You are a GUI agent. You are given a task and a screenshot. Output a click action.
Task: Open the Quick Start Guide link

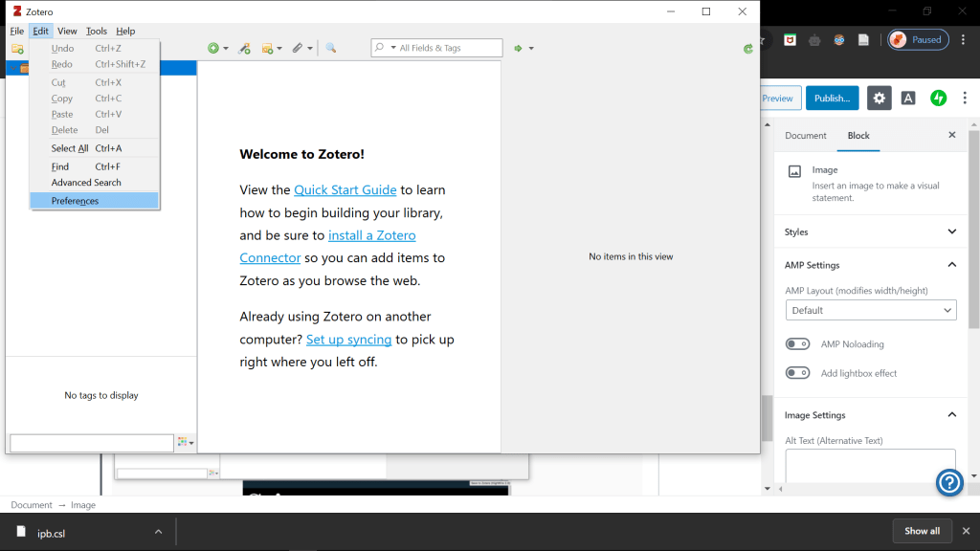tap(345, 190)
